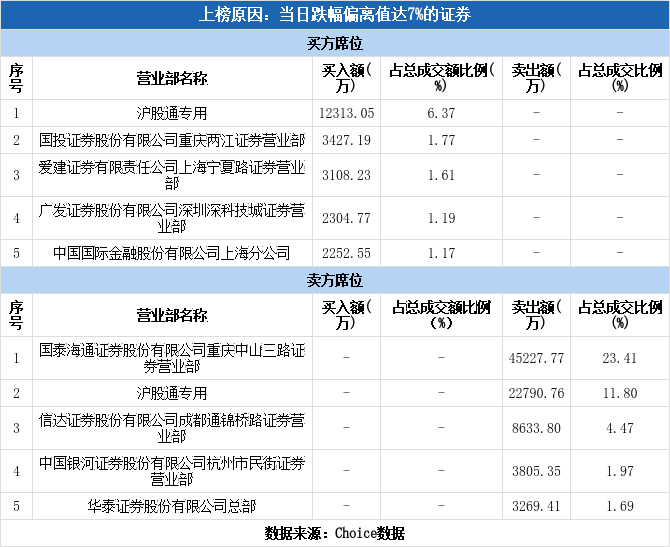Click buyer table 买入额(万) column header
This screenshot has width=670, height=547.
[x=347, y=78]
